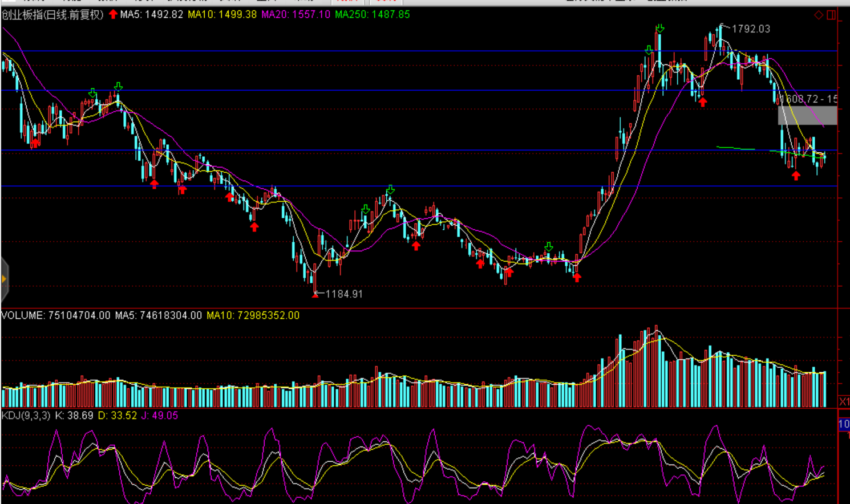The height and width of the screenshot is (504, 850).
Task: Open the VOLUME indicator label
Action: 55,315
